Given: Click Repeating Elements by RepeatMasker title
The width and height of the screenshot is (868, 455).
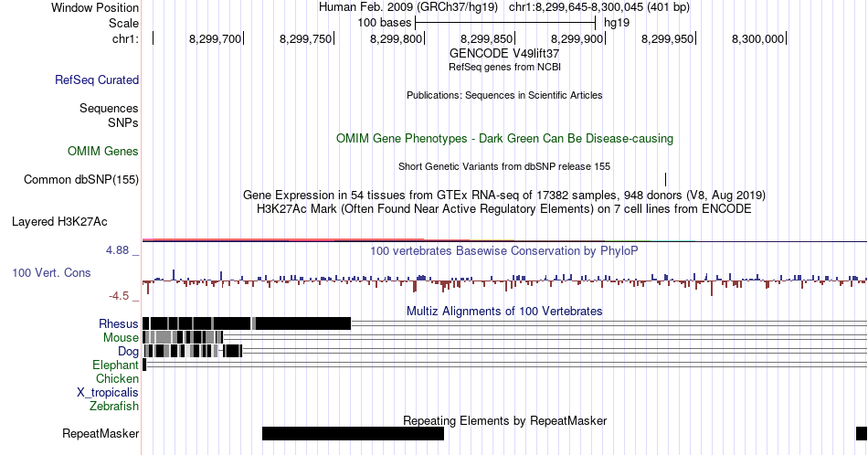Looking at the screenshot, I should coord(504,420).
